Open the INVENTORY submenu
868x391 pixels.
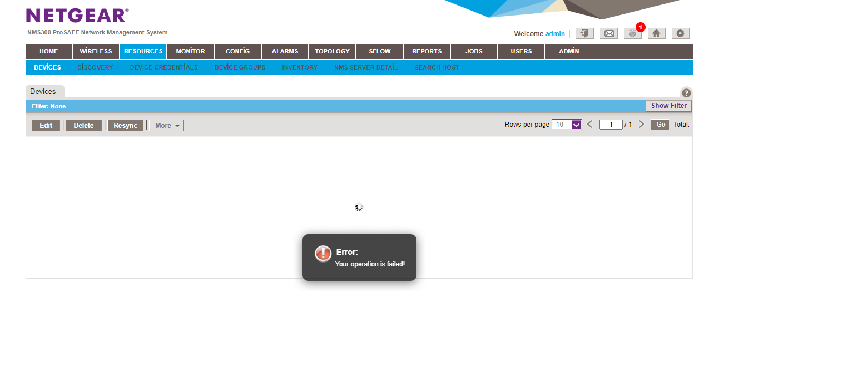tap(300, 67)
